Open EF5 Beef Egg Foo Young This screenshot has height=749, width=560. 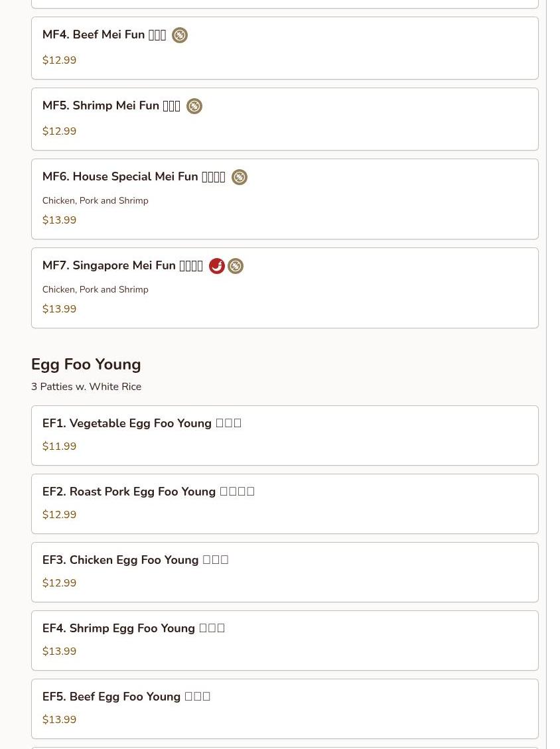pyautogui.click(x=126, y=697)
